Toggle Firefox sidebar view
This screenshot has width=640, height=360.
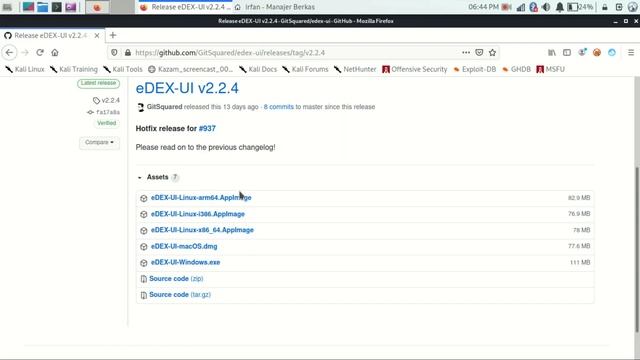click(x=567, y=53)
